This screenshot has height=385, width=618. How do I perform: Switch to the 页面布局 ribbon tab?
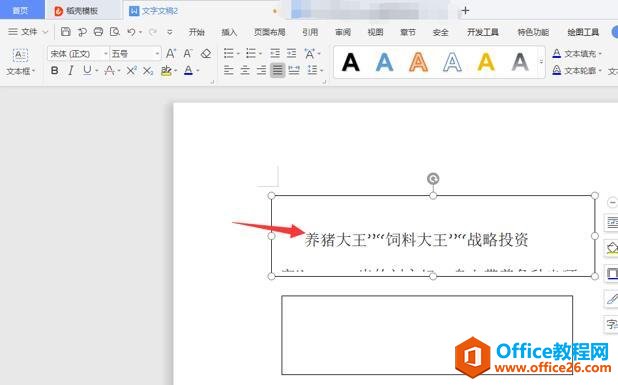coord(270,32)
